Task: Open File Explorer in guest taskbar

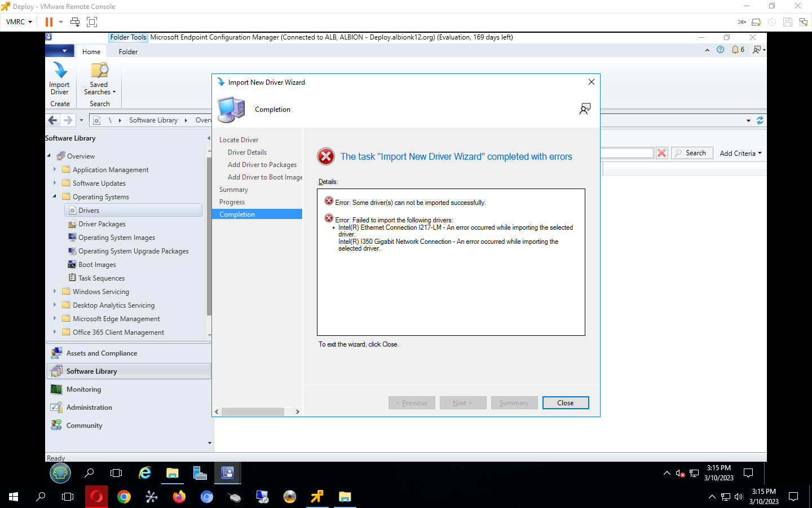Action: (173, 473)
